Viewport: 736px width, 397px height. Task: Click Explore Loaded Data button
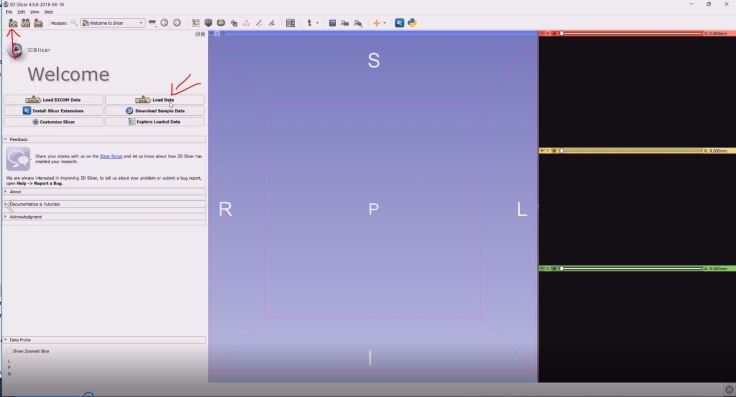155,122
